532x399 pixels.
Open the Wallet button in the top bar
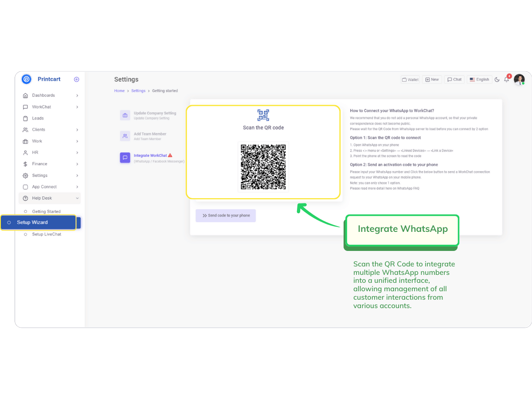coord(410,80)
